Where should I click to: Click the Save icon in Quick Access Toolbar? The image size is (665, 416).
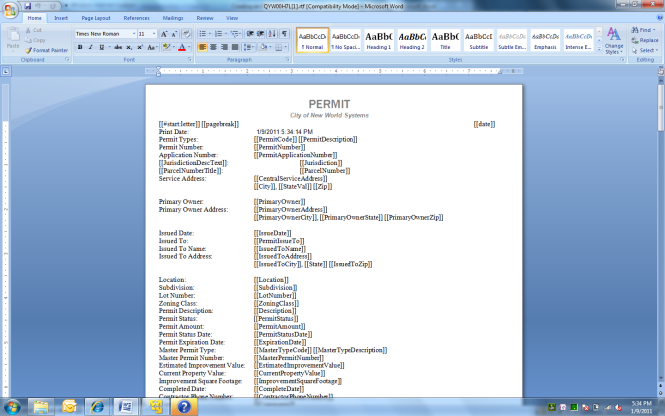pyautogui.click(x=29, y=4)
